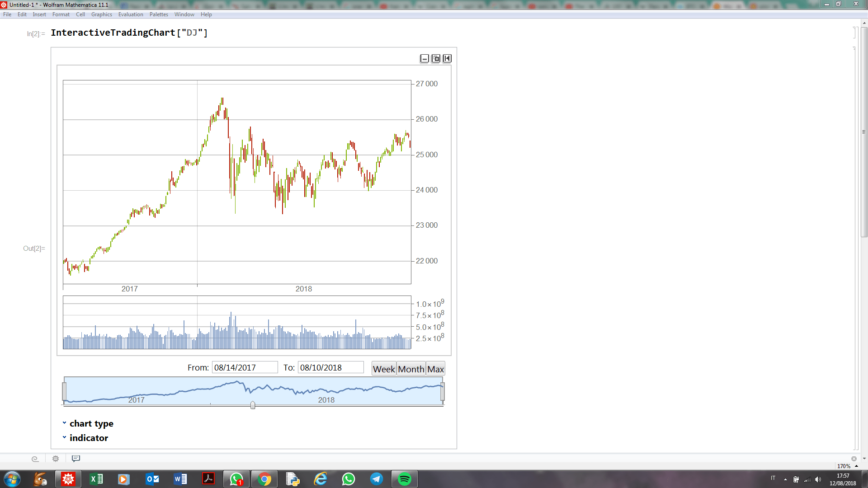Select the In[2] cell label

36,34
